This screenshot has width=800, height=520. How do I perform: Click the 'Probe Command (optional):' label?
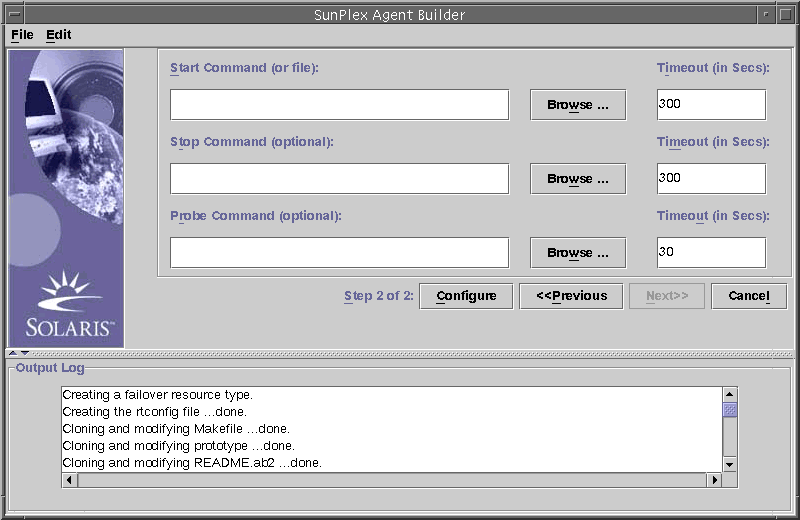(256, 216)
